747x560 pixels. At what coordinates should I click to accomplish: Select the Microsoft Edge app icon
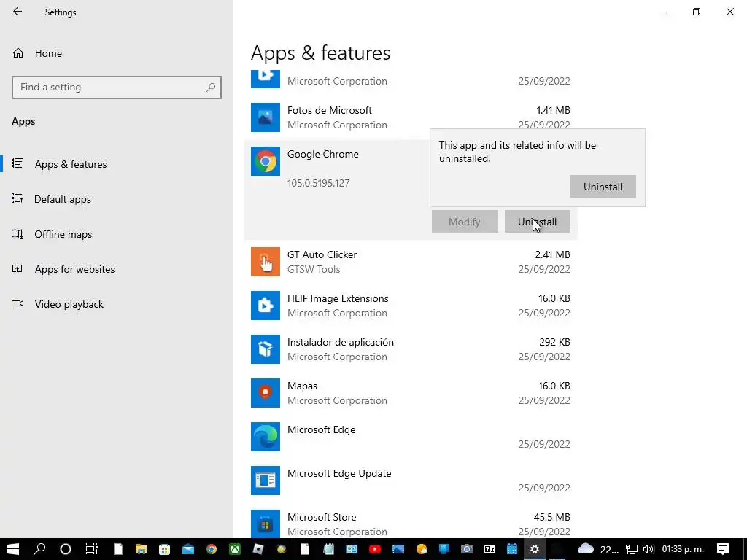266,437
